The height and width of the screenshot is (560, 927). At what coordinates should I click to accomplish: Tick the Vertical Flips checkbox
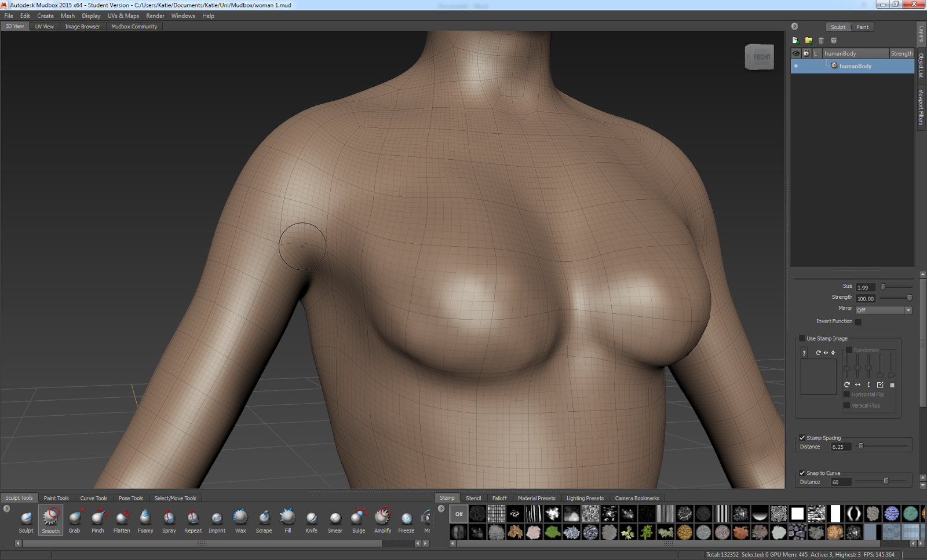[846, 405]
